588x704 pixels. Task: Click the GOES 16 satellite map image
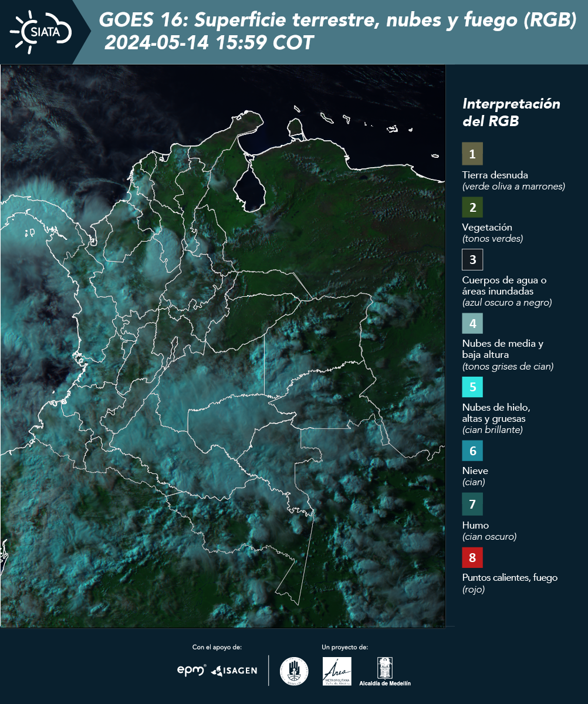pyautogui.click(x=223, y=346)
